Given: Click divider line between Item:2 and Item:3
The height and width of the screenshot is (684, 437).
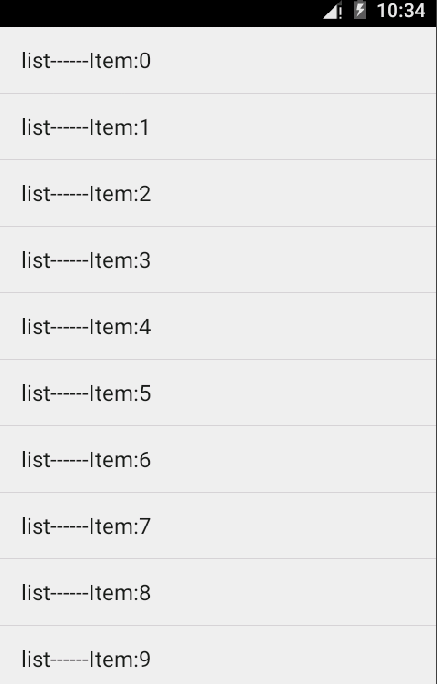Looking at the screenshot, I should click(218, 226).
